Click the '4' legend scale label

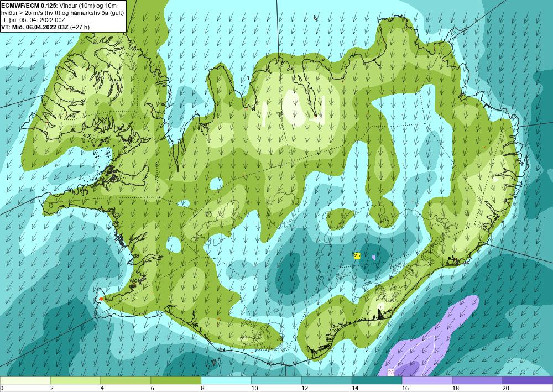(x=102, y=388)
